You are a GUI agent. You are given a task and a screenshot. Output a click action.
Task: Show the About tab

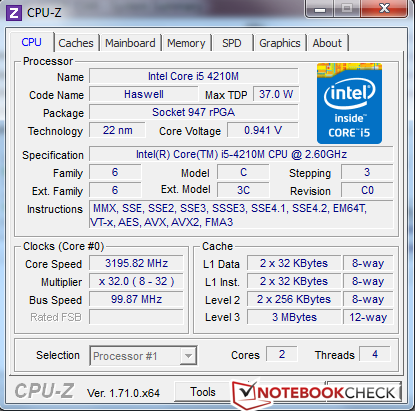point(327,43)
